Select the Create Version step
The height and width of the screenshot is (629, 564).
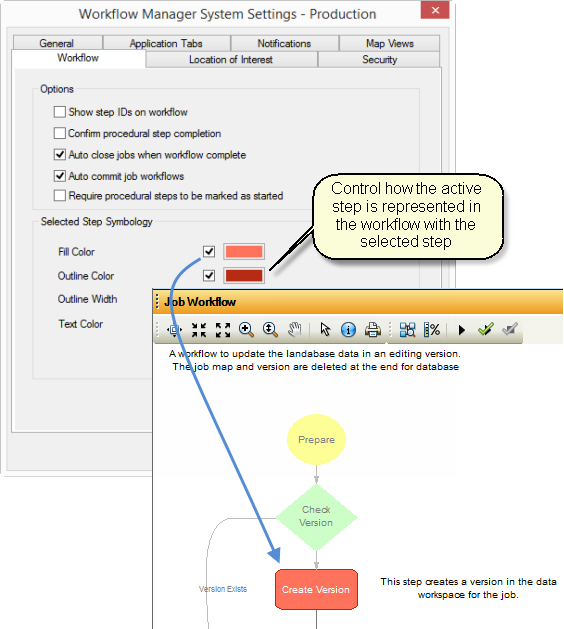(316, 589)
